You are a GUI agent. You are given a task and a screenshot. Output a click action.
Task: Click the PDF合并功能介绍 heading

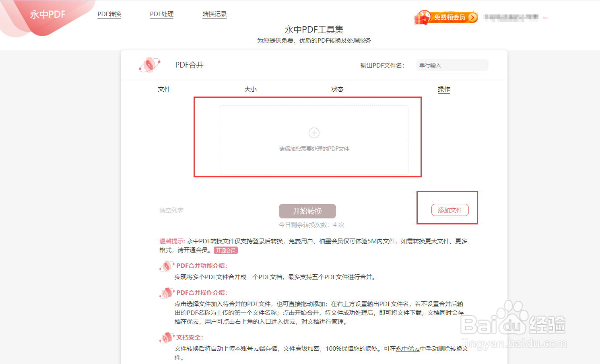point(202,266)
